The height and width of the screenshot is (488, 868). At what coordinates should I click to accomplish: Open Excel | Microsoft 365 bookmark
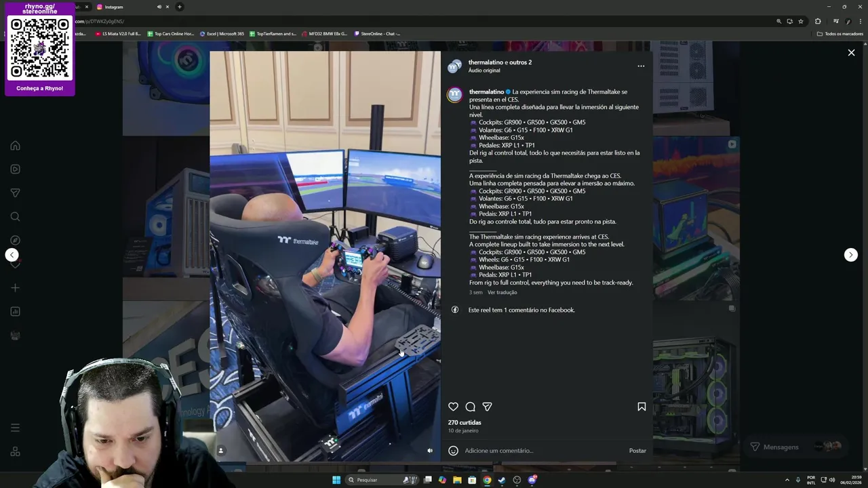[x=222, y=33]
